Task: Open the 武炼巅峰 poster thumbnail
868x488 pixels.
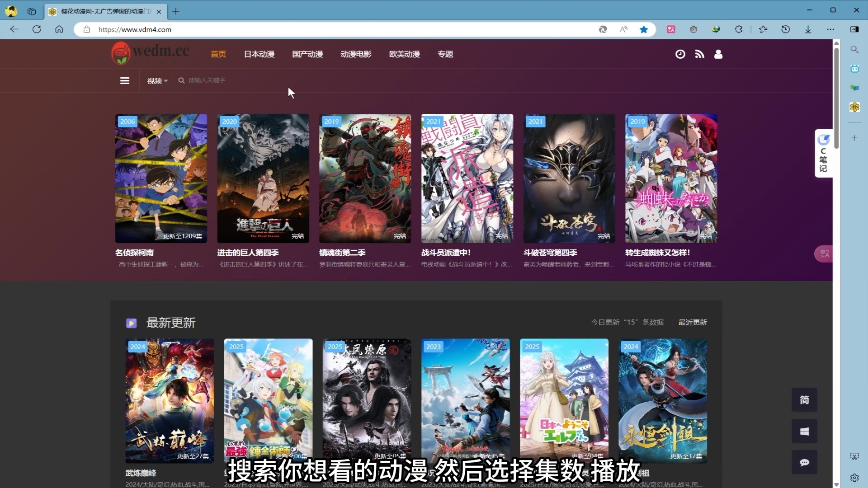Action: 170,401
